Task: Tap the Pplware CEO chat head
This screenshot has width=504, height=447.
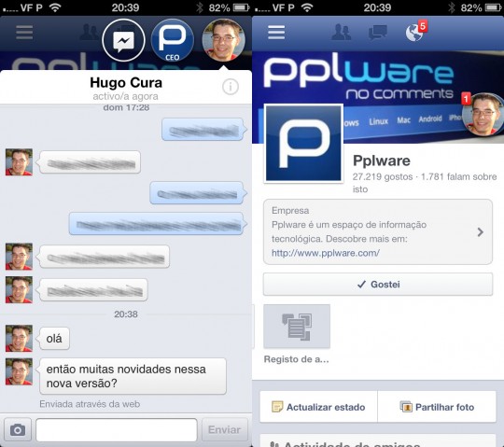Action: [173, 40]
